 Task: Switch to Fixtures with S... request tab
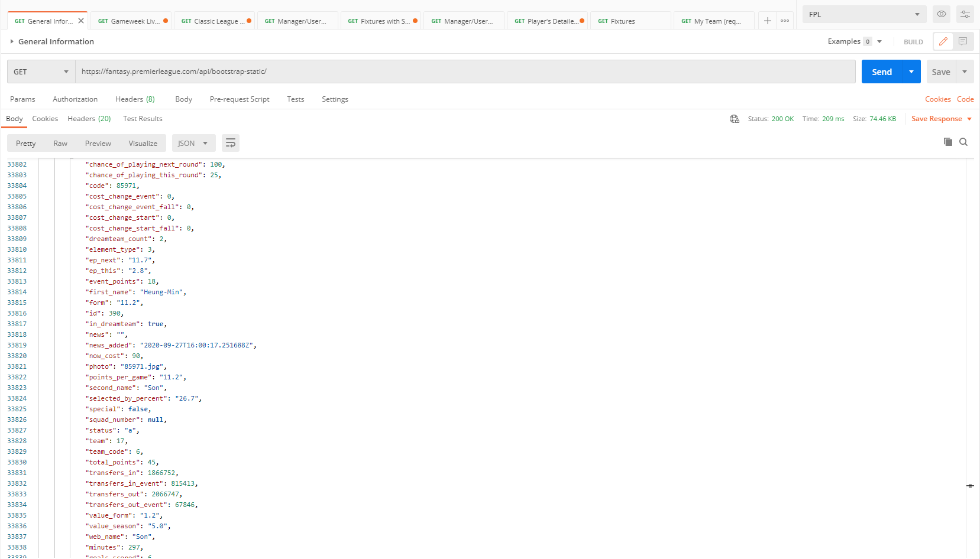pyautogui.click(x=382, y=21)
